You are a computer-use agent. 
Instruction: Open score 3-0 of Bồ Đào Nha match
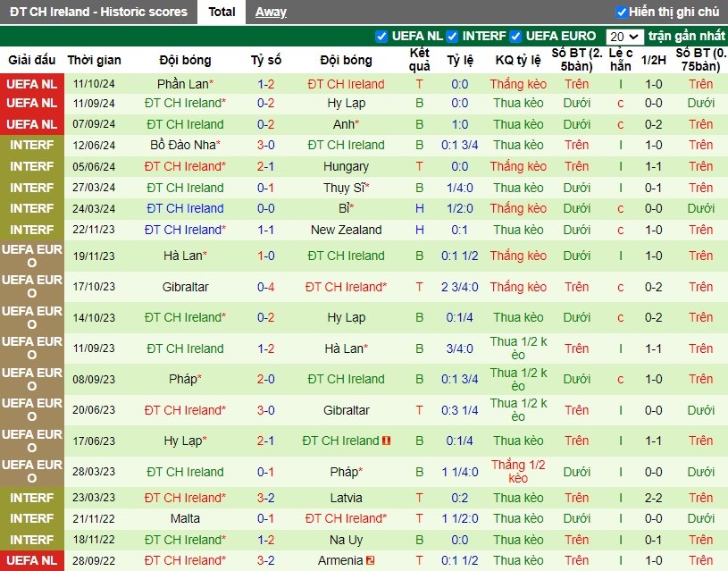tap(266, 145)
